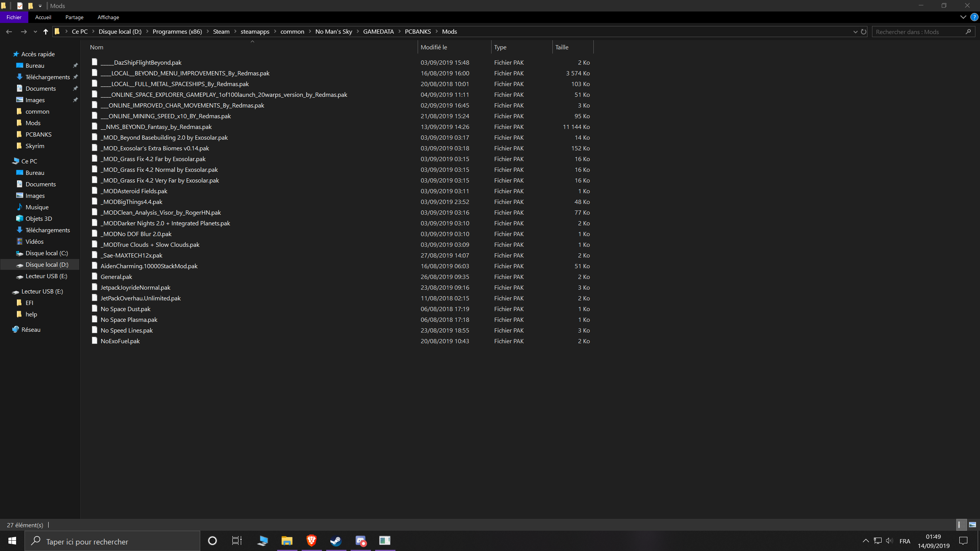Click the Back navigation arrow

9,32
